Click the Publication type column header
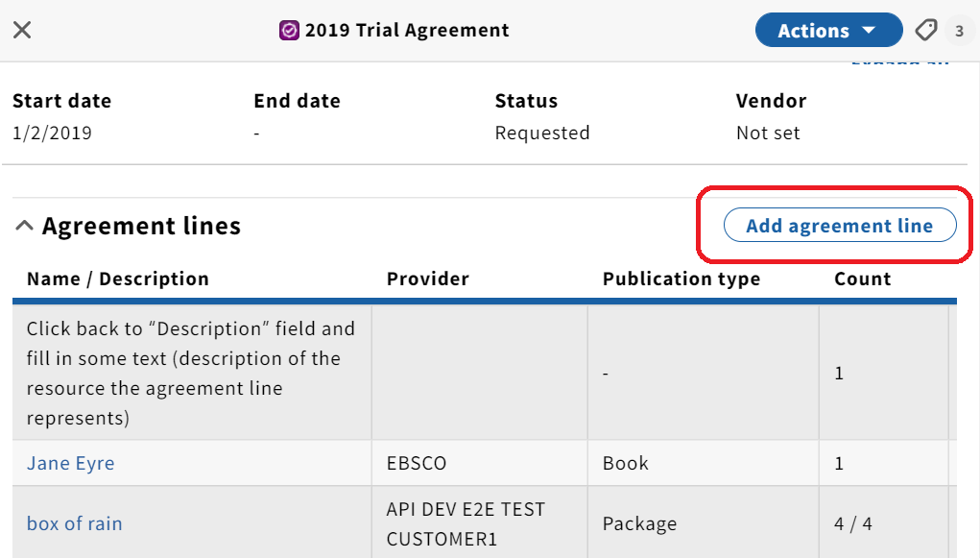The image size is (980, 558). tap(681, 279)
